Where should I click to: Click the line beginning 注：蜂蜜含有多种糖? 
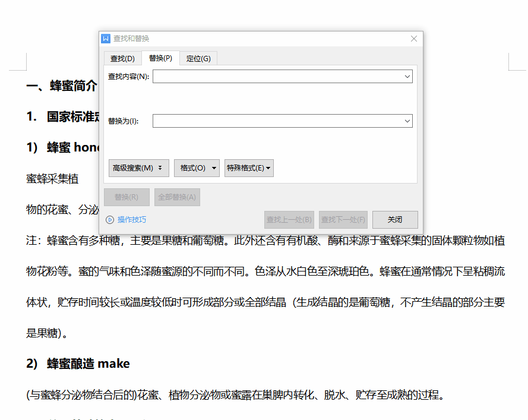click(265, 241)
